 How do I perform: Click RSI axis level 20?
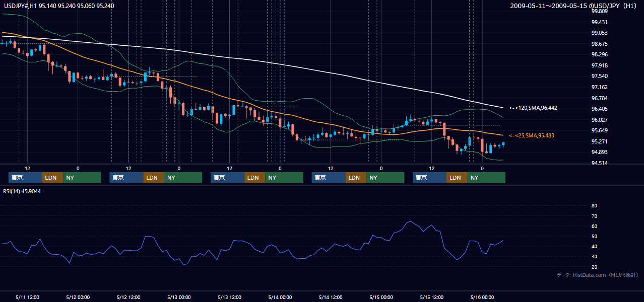(594, 267)
